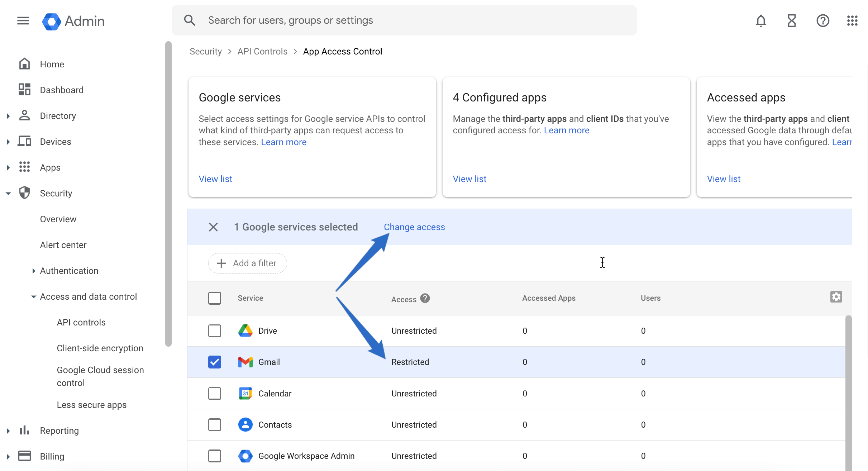This screenshot has height=471, width=868.
Task: Click the sidebar vertical scrollbar
Action: point(168,194)
